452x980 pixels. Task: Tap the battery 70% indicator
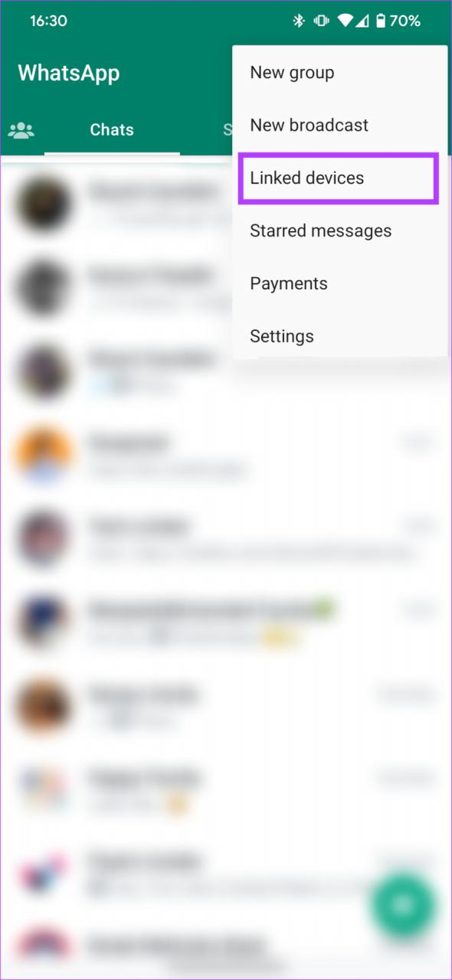[x=397, y=21]
